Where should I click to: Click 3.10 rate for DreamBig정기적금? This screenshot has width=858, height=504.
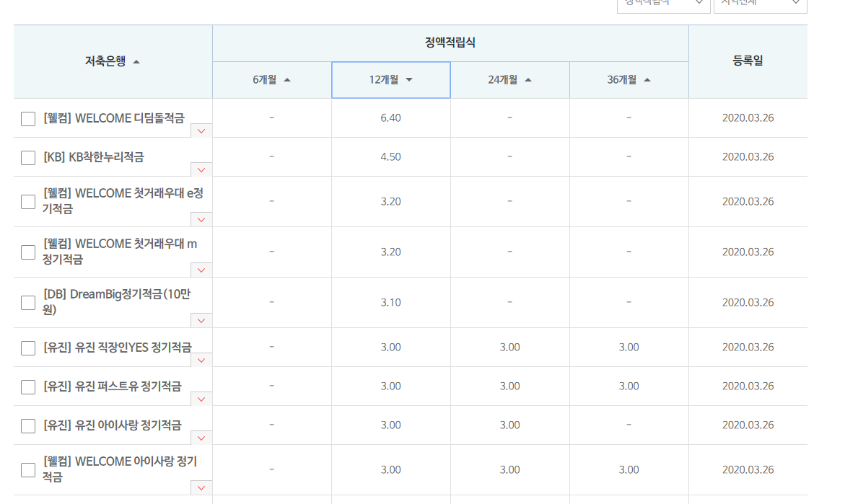tap(390, 302)
